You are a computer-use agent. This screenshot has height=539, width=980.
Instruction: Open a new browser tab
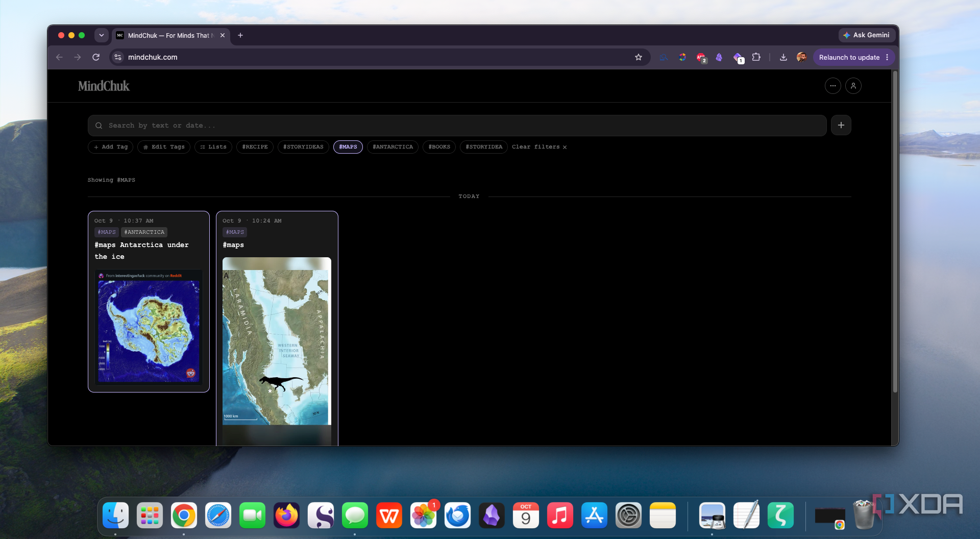pos(240,35)
